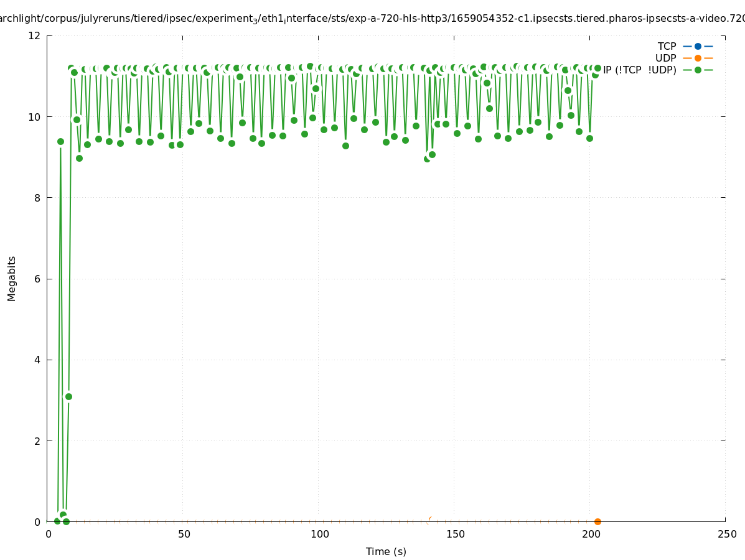Click the green IP legend marker

[x=698, y=70]
